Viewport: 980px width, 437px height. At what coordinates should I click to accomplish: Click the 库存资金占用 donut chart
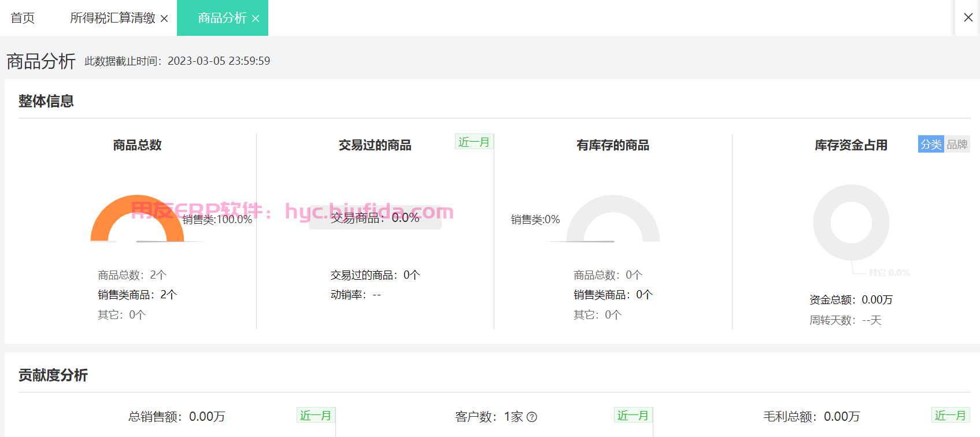851,223
